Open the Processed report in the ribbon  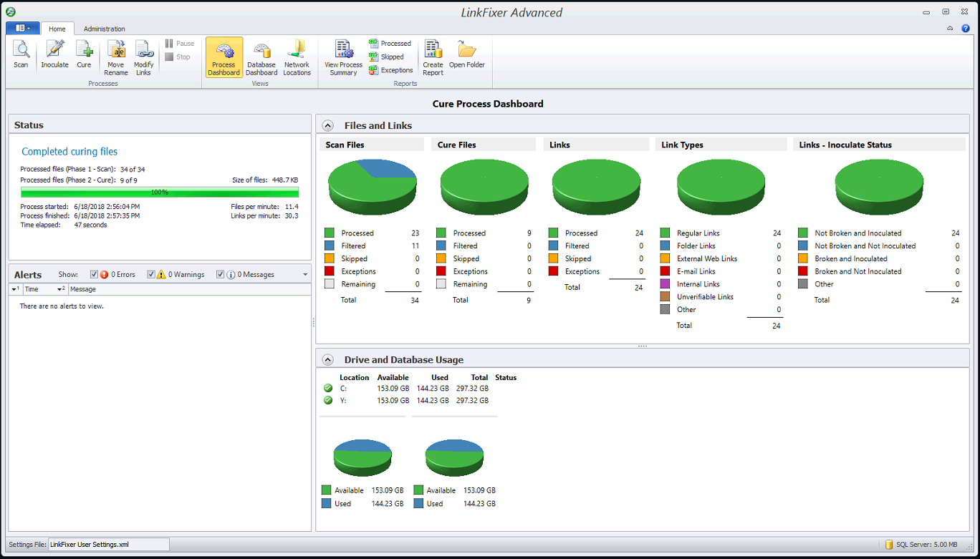[390, 44]
